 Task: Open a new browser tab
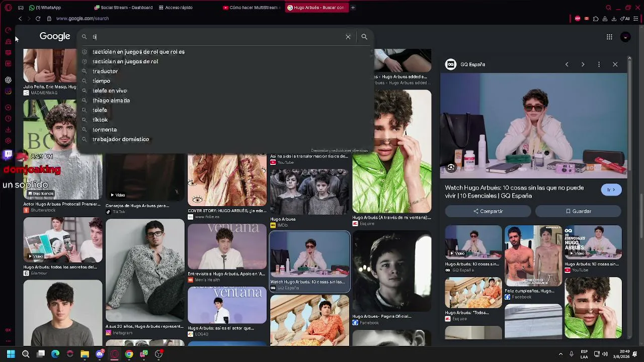pos(353,8)
